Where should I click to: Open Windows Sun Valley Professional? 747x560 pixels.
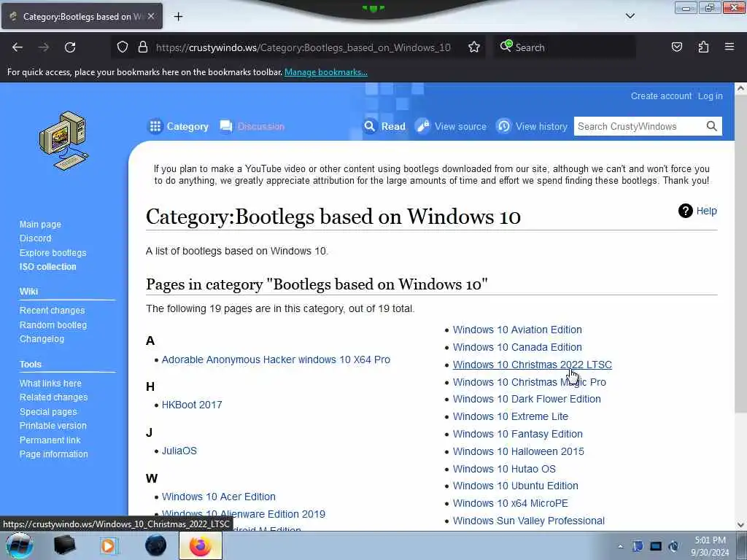[x=528, y=521]
